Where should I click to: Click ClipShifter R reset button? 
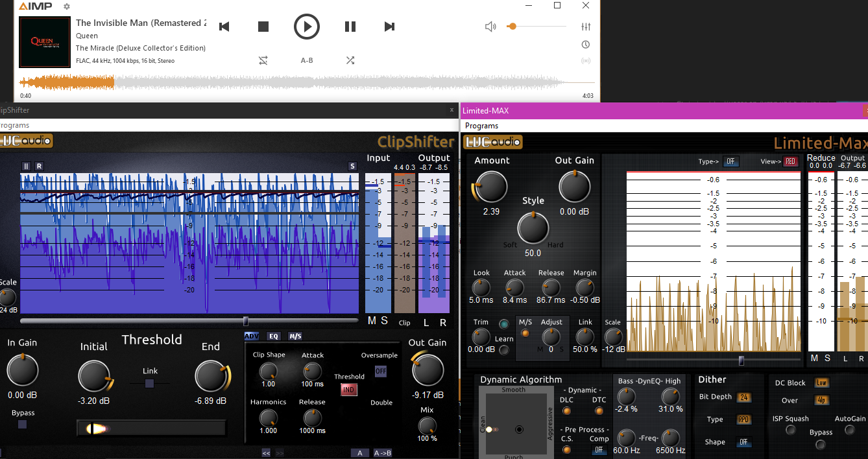[39, 166]
